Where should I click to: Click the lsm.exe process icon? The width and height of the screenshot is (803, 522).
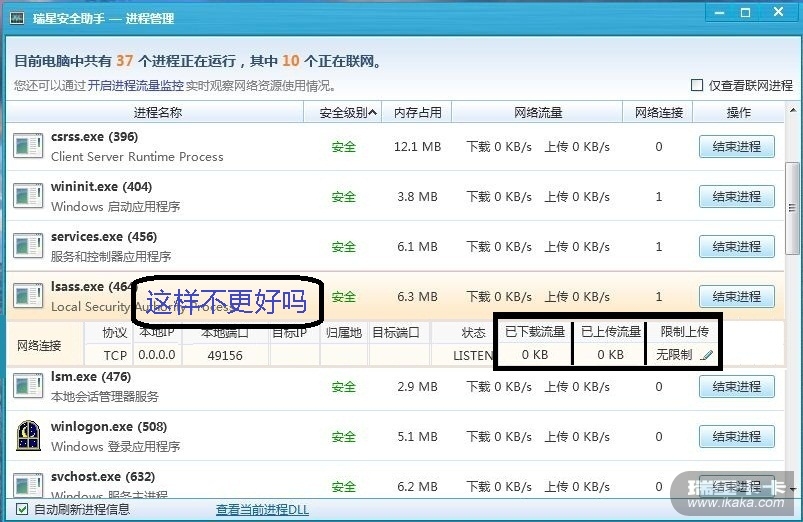click(28, 386)
